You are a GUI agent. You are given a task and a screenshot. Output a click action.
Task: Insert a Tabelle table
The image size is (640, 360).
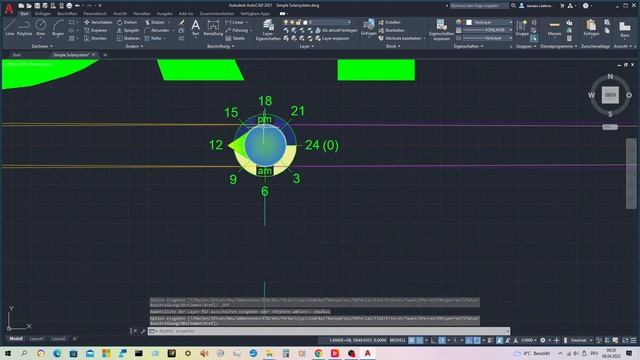click(235, 38)
